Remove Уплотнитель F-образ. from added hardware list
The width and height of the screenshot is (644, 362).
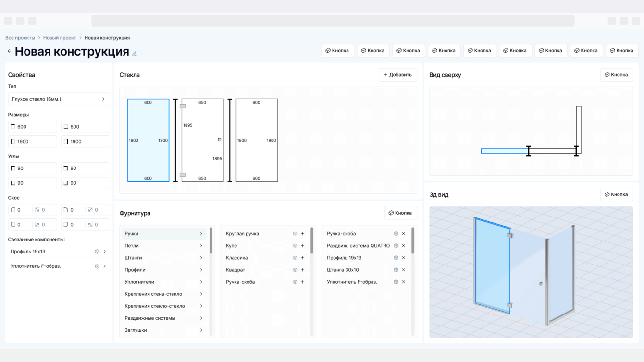click(404, 282)
